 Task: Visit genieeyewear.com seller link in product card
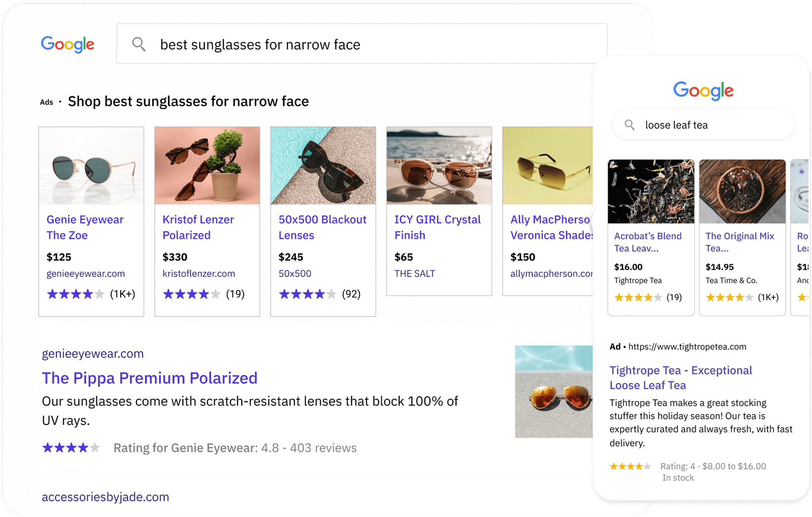click(x=86, y=274)
